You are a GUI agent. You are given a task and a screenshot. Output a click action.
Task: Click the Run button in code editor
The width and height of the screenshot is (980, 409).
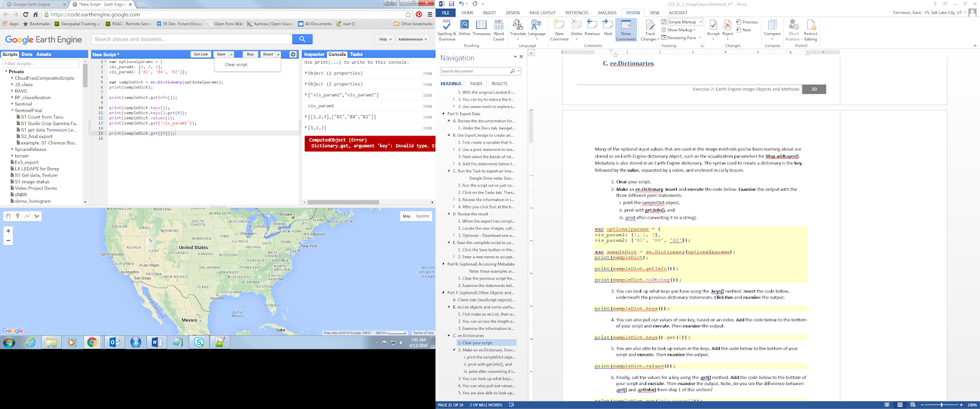[x=250, y=55]
